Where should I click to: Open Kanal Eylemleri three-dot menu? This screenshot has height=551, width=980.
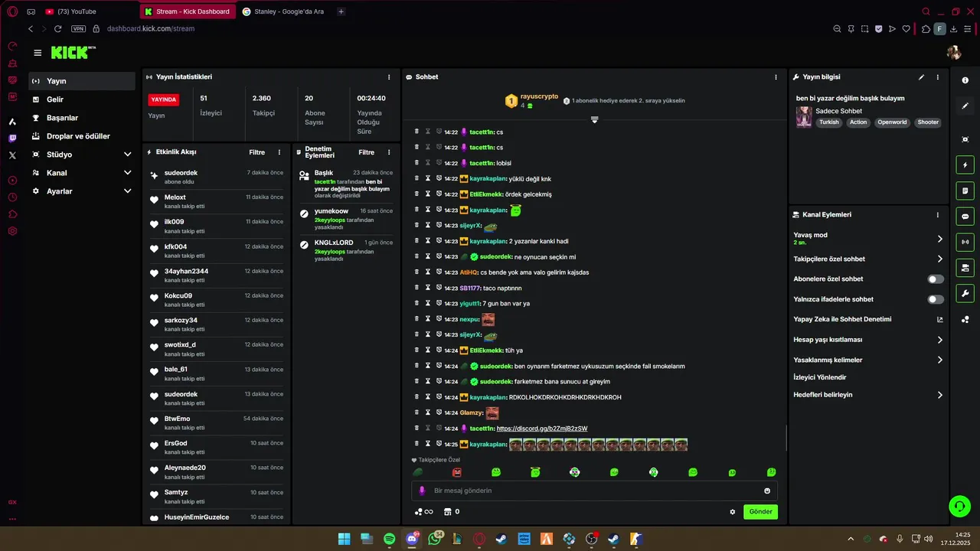pyautogui.click(x=937, y=215)
